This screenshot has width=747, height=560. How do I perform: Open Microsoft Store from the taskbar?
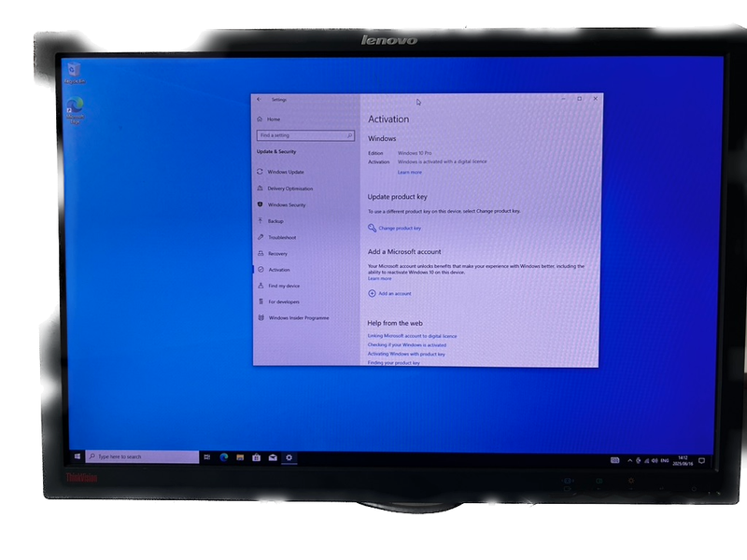[256, 457]
